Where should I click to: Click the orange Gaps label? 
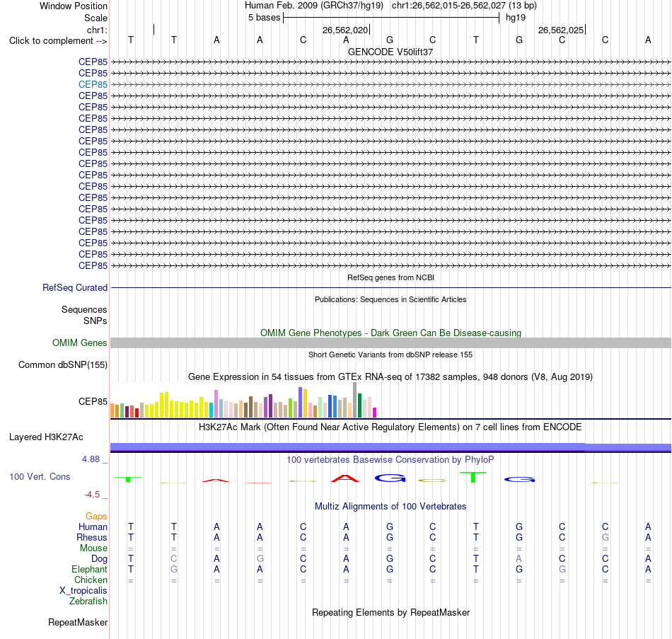[96, 517]
